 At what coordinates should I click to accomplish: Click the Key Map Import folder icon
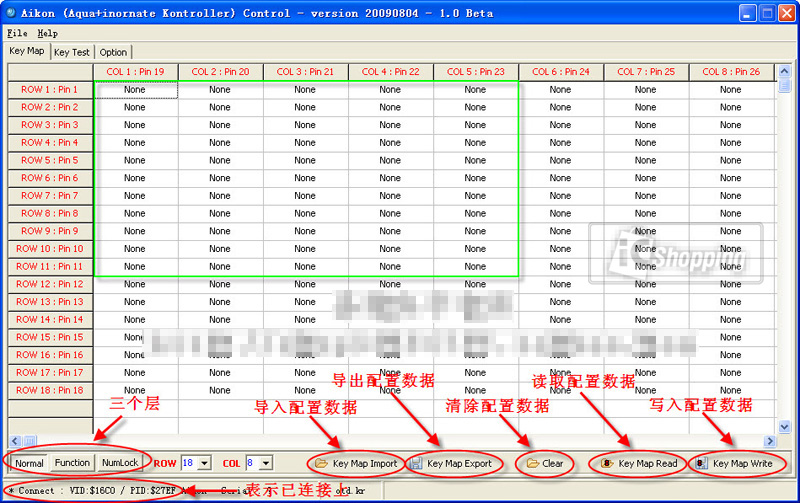click(322, 464)
